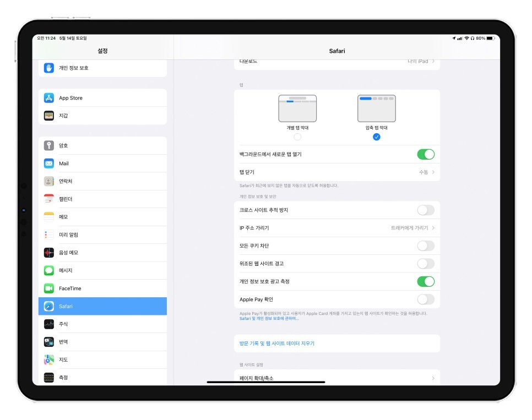Open 미리 알림 settings row

tap(102, 234)
